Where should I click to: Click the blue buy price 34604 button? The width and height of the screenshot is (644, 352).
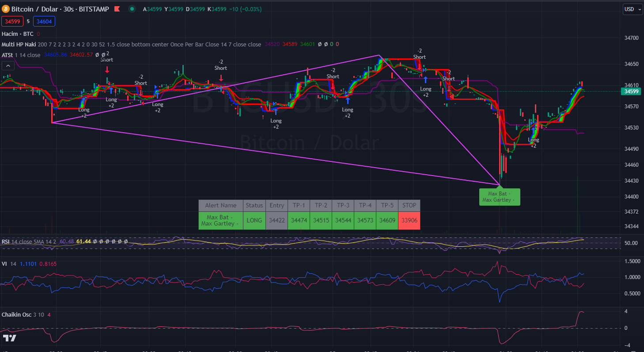(44, 21)
